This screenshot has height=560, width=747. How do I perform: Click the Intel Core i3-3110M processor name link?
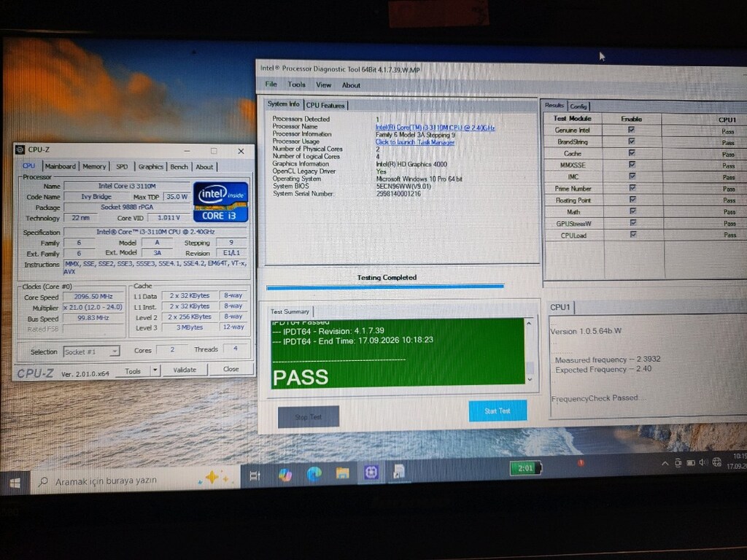click(x=435, y=128)
